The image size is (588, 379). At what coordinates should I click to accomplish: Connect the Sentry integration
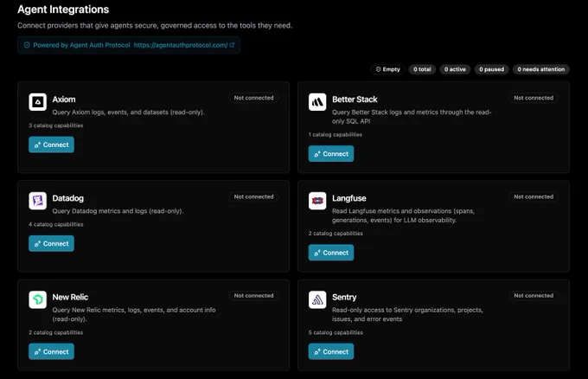[331, 351]
